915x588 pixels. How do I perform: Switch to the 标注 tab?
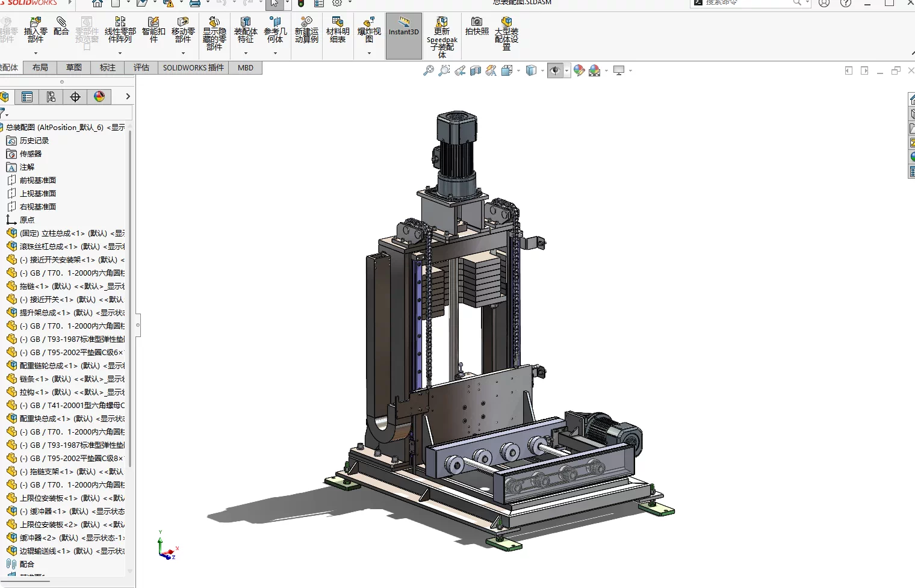[x=108, y=67]
